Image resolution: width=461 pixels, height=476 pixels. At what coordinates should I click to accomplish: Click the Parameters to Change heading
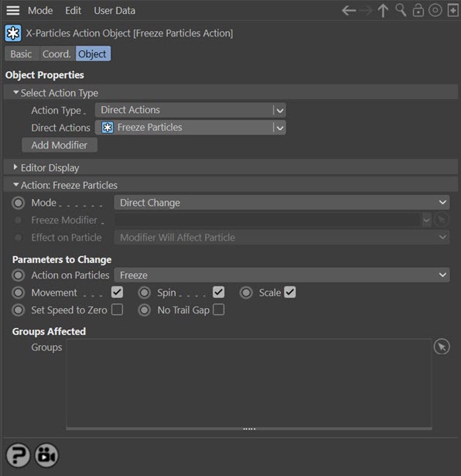tap(62, 260)
